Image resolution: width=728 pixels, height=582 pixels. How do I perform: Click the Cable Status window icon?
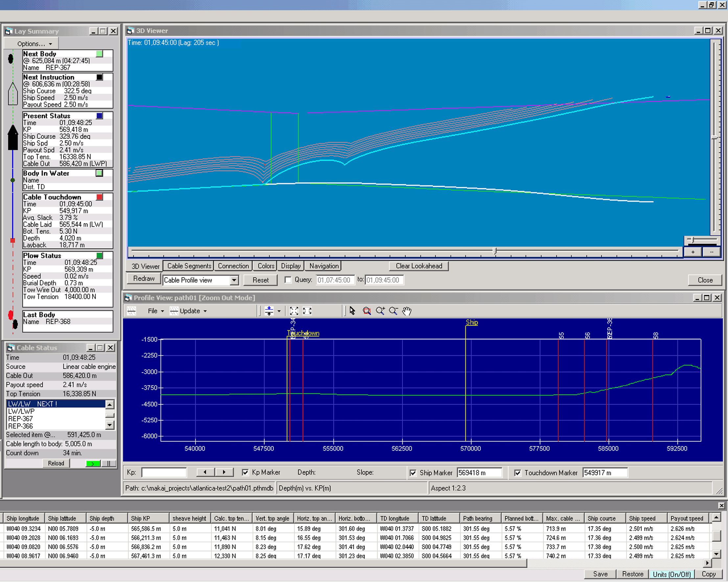pyautogui.click(x=11, y=348)
